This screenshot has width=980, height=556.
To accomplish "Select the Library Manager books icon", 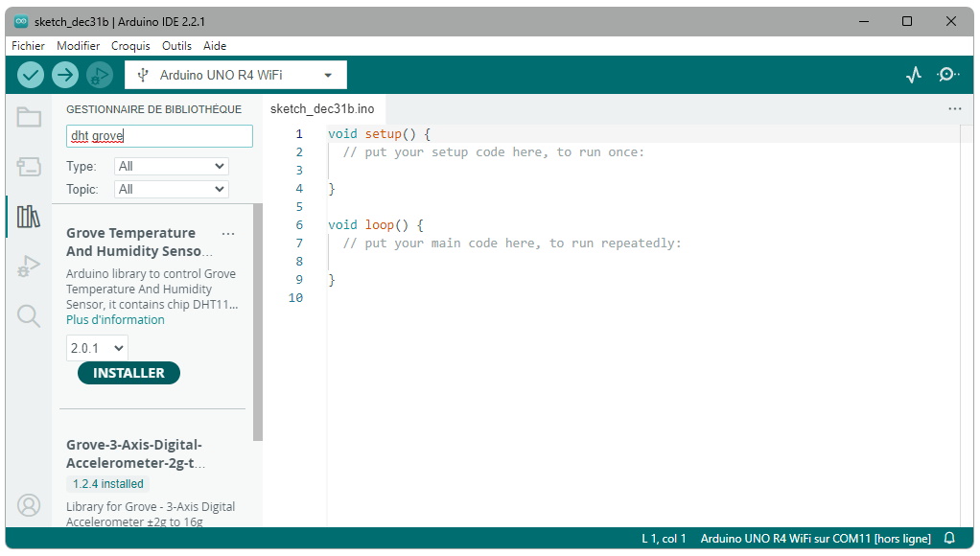I will click(x=29, y=217).
